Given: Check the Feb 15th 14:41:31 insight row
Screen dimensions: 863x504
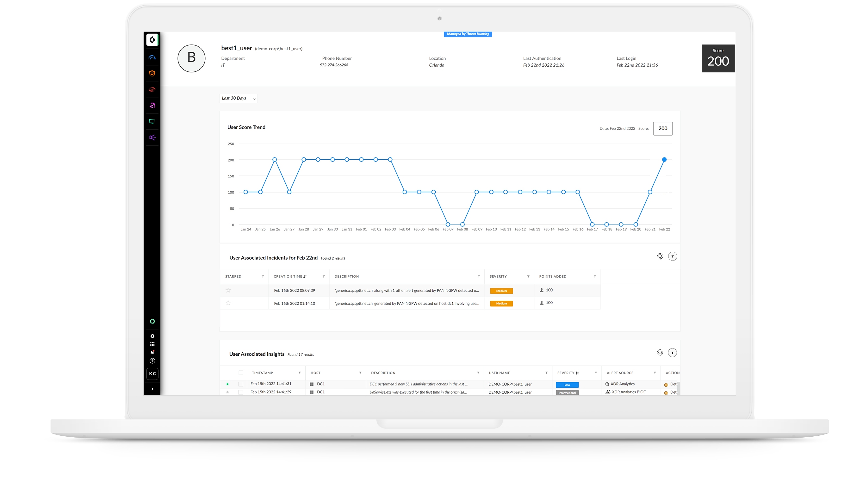Looking at the screenshot, I should 241,384.
